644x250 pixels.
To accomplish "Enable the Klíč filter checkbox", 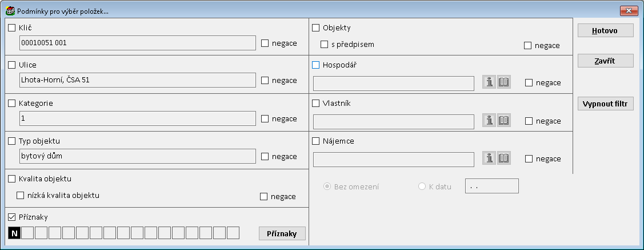I will [12, 27].
